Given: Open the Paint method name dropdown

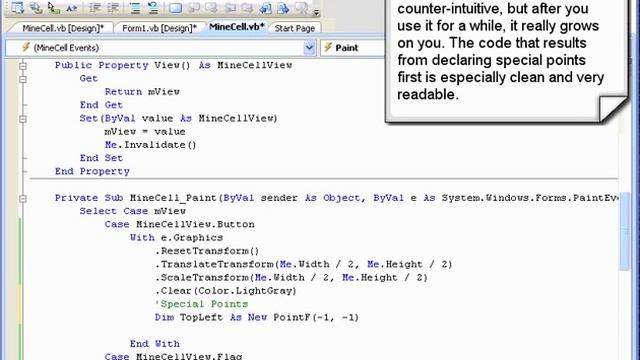Looking at the screenshot, I should coord(353,48).
